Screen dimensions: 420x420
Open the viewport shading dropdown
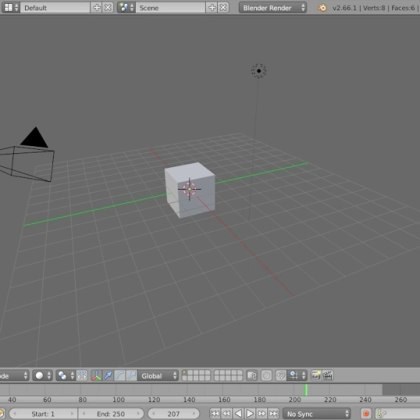pos(42,376)
